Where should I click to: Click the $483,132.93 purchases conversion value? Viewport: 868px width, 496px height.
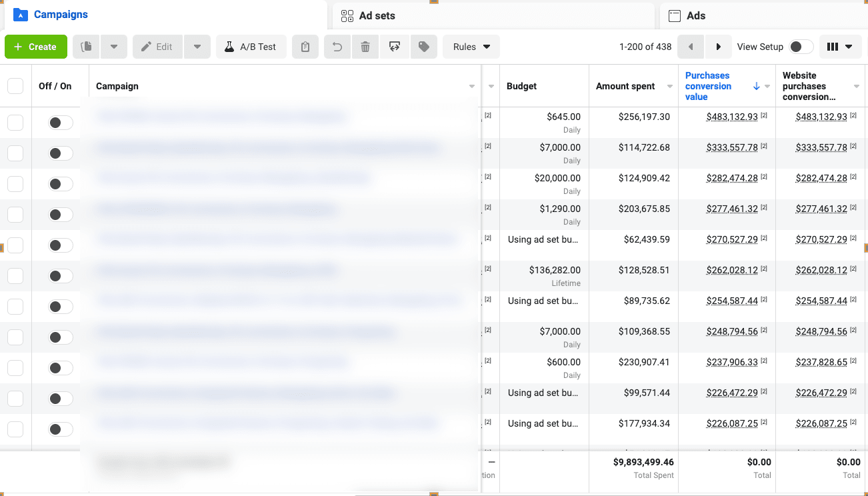pos(731,117)
